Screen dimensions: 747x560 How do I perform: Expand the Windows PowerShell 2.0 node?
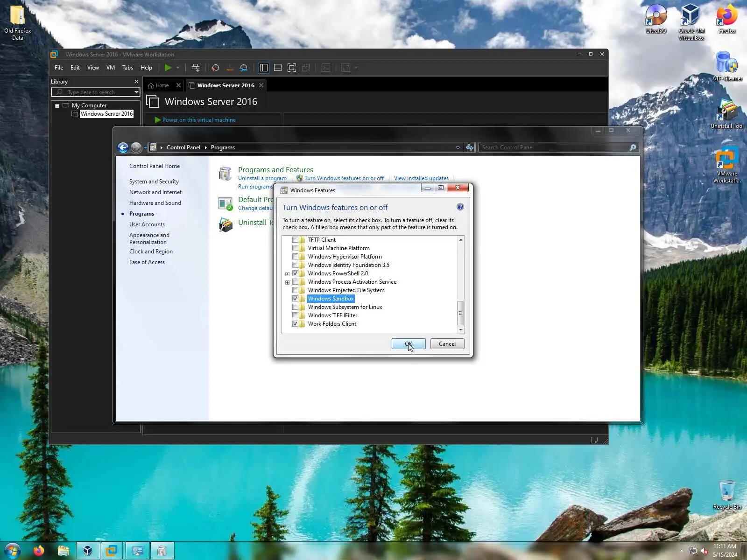pyautogui.click(x=287, y=274)
